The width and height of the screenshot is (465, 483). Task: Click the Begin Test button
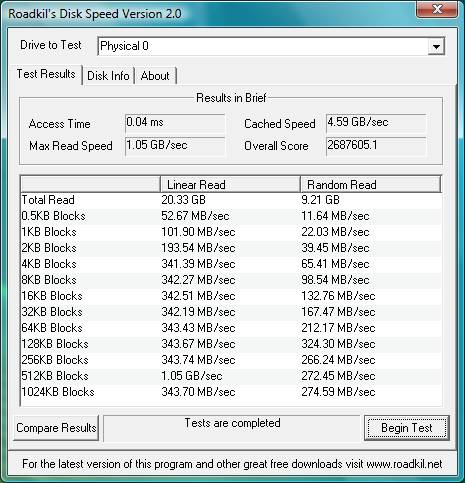point(407,428)
